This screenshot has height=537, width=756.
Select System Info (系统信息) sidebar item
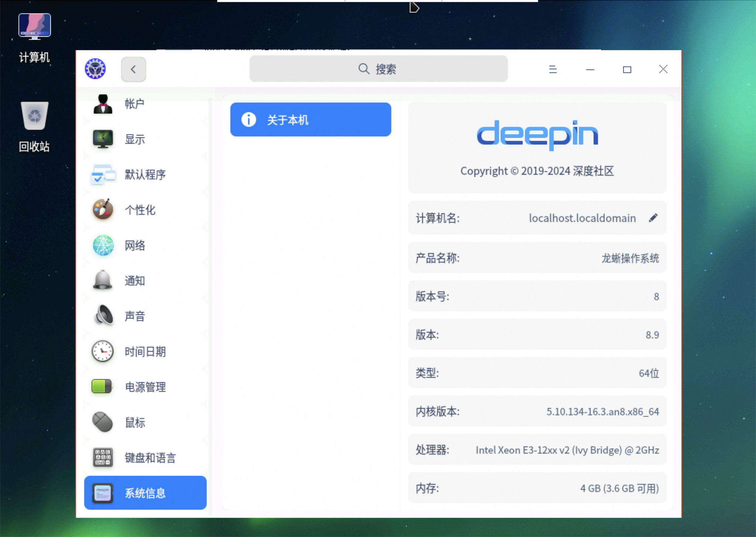click(145, 493)
